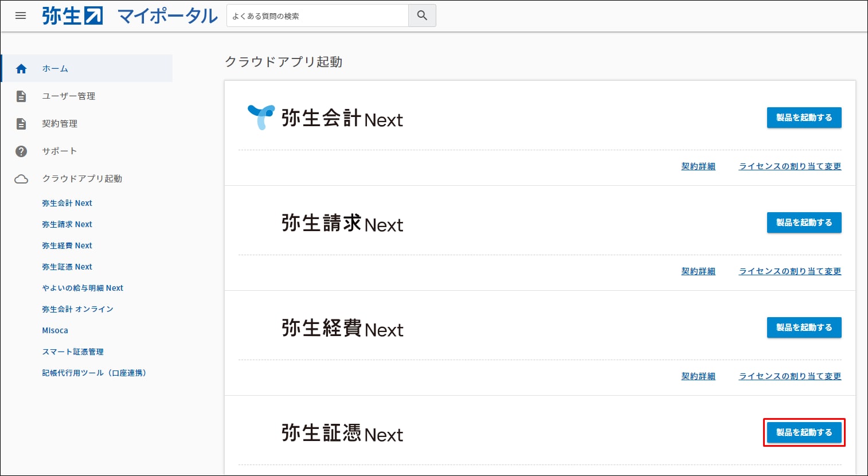Click the マイポータル header title

coord(167,15)
